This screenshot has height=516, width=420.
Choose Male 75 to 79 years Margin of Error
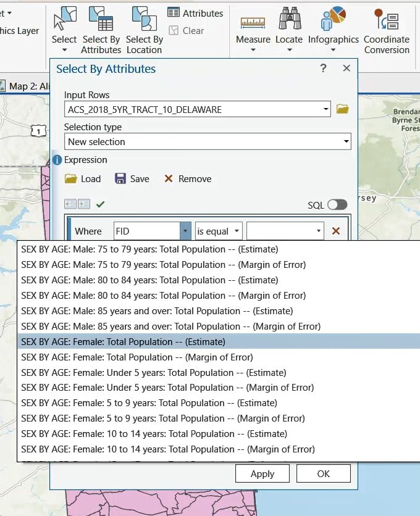click(219, 265)
